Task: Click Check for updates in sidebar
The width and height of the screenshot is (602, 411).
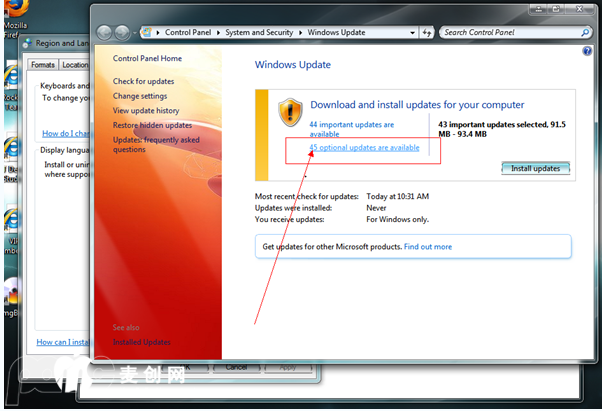Action: 143,81
